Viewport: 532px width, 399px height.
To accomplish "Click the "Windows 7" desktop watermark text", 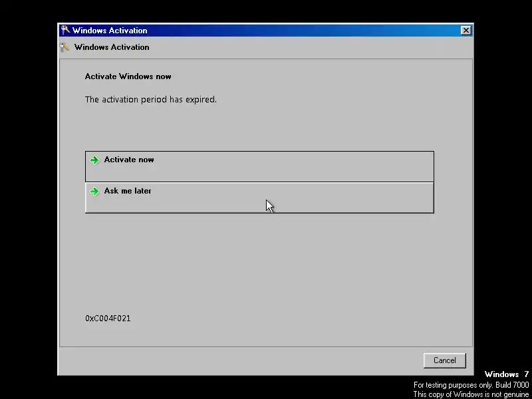I will (x=507, y=374).
